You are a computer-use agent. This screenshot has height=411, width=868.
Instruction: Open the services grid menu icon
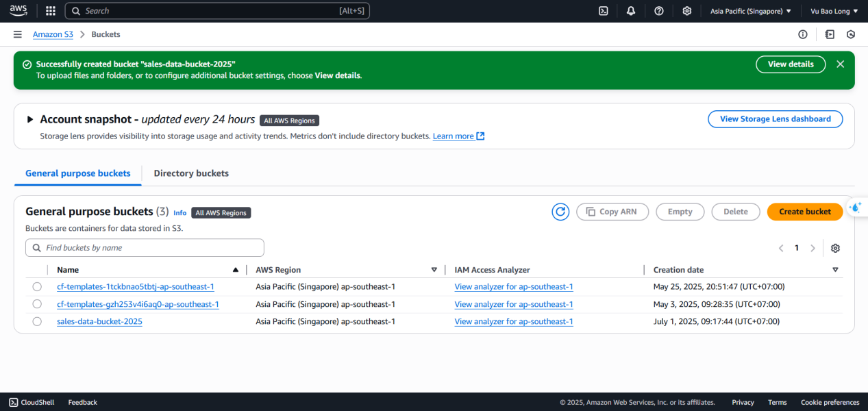(x=51, y=11)
